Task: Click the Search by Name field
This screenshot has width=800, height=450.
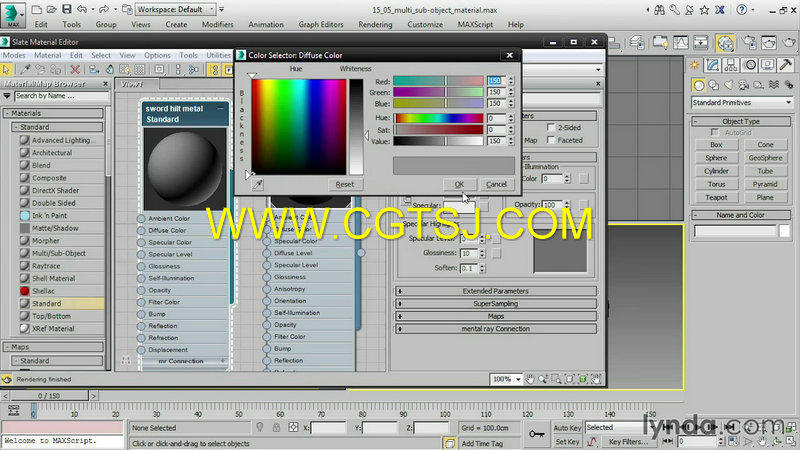Action: tap(61, 96)
